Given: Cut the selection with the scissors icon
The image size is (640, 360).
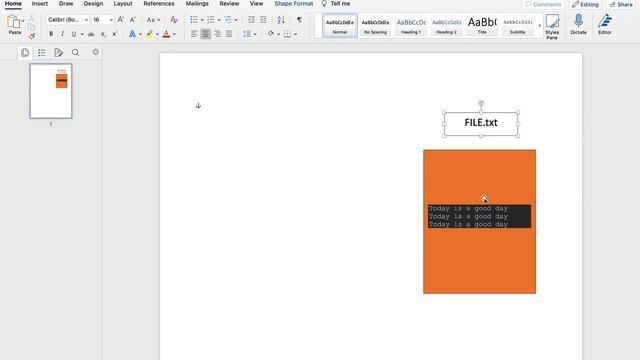Looking at the screenshot, I should (32, 18).
